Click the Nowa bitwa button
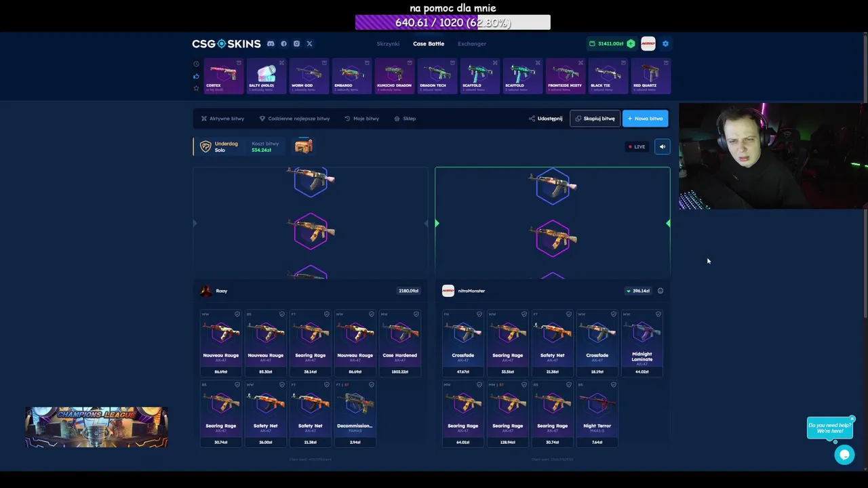This screenshot has width=868, height=488. [x=645, y=119]
